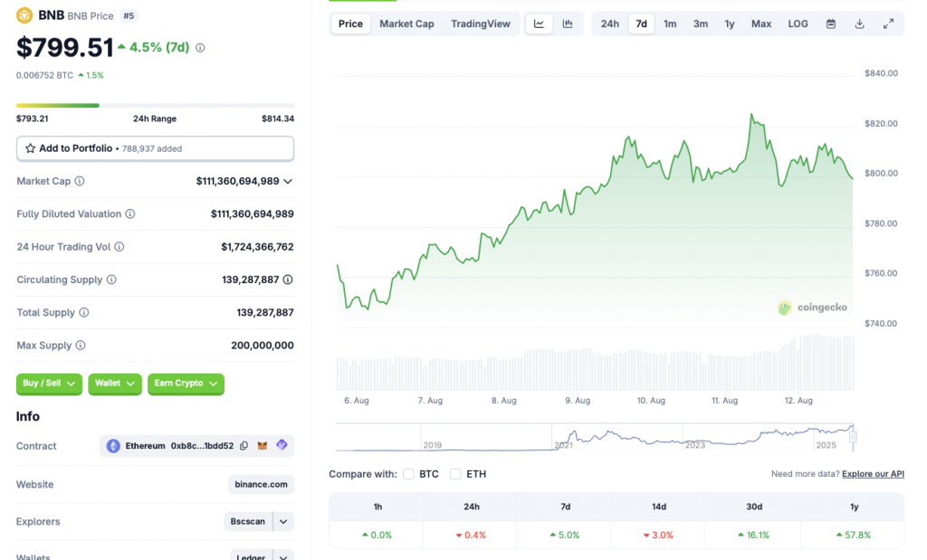Click the #5 rank badge
This screenshot has height=560, width=927.
click(129, 16)
